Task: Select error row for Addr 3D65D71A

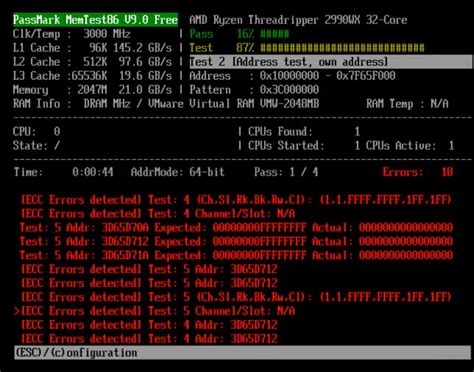Action: coord(236,255)
